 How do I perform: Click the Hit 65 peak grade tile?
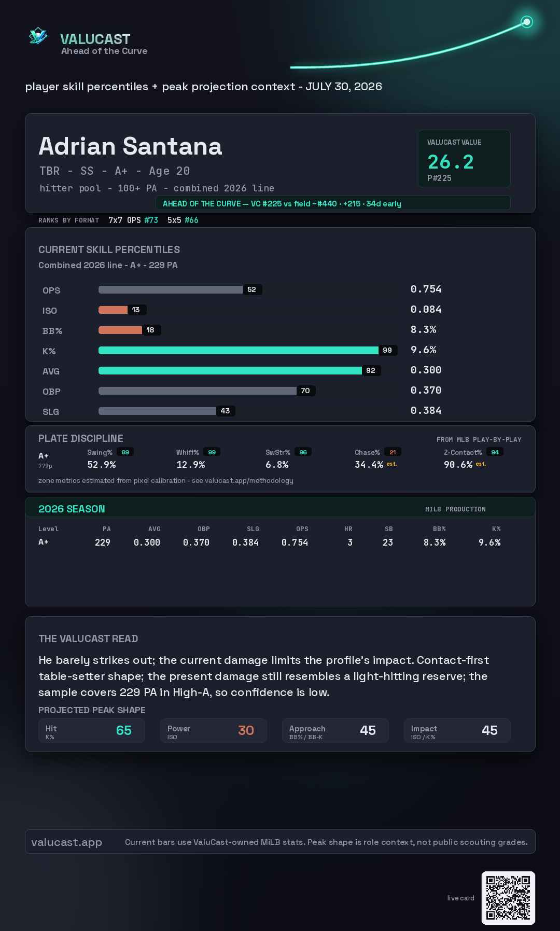[x=92, y=731]
